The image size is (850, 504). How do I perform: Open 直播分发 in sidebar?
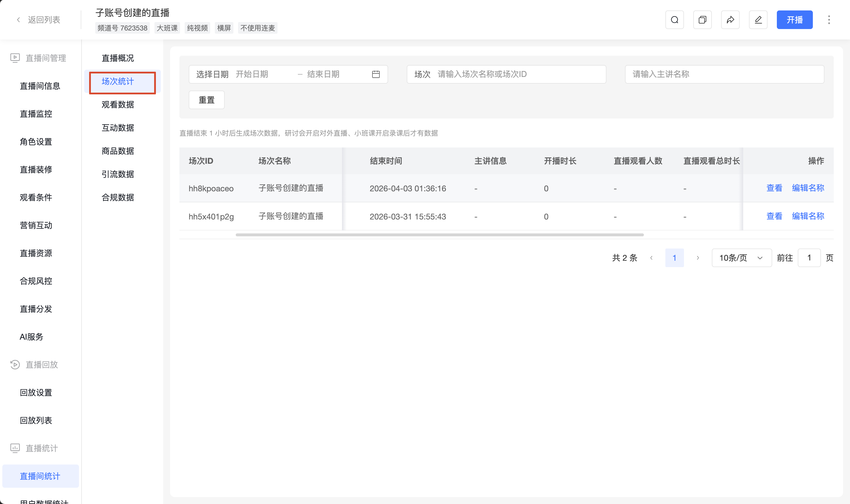[36, 309]
